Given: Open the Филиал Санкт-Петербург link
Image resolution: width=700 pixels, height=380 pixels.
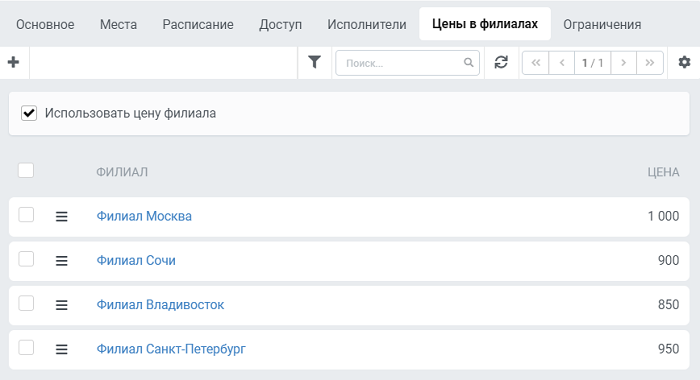Looking at the screenshot, I should 171,349.
